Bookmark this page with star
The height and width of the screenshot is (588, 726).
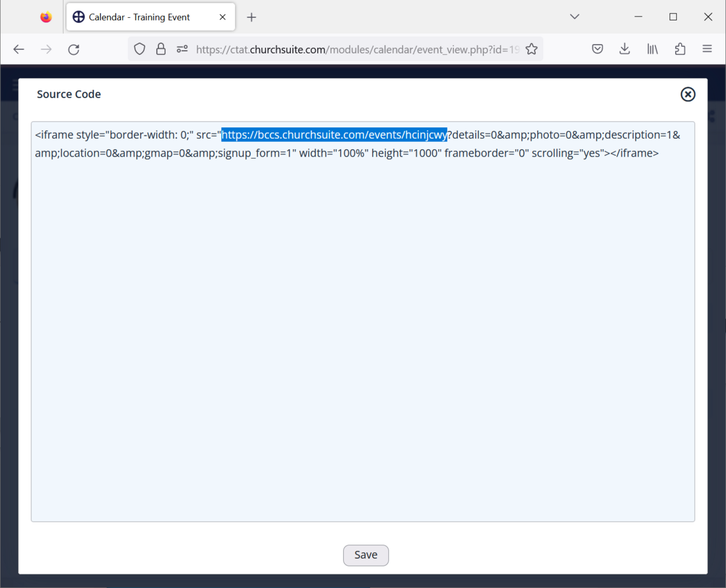(x=532, y=49)
